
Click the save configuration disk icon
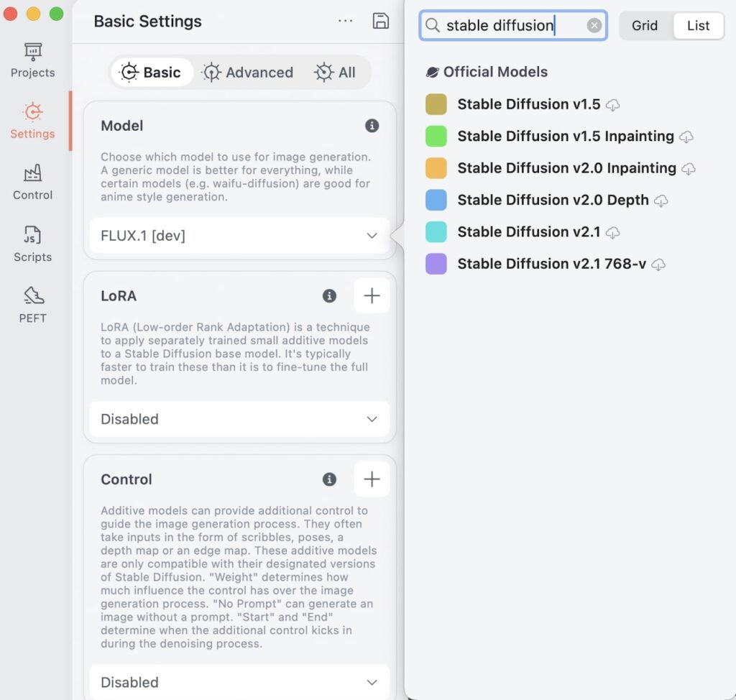click(x=380, y=21)
